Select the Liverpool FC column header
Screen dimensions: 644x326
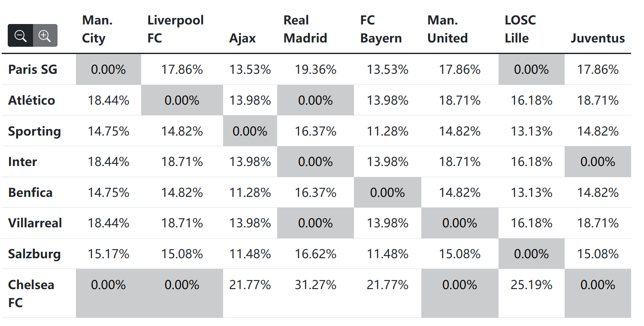pos(175,29)
